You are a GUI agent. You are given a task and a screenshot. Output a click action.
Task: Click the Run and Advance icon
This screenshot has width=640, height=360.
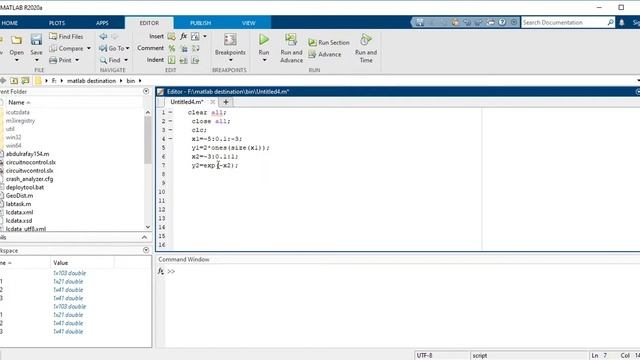291,40
